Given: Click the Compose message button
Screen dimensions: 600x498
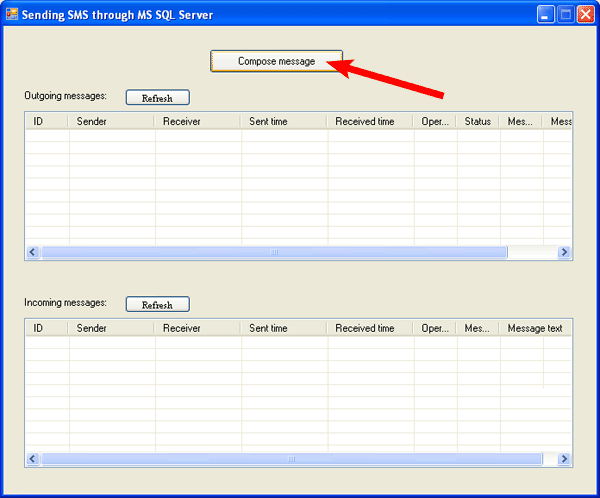Looking at the screenshot, I should pyautogui.click(x=276, y=61).
